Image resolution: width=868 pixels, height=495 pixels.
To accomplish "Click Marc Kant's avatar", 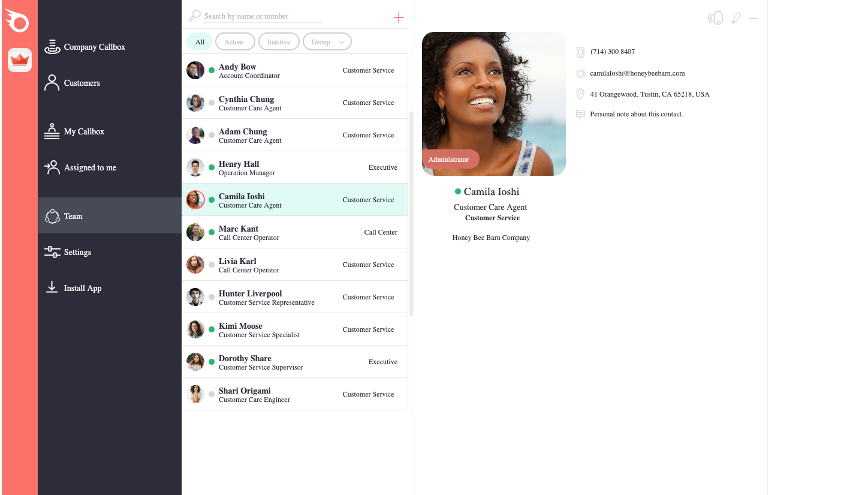I will (x=195, y=232).
